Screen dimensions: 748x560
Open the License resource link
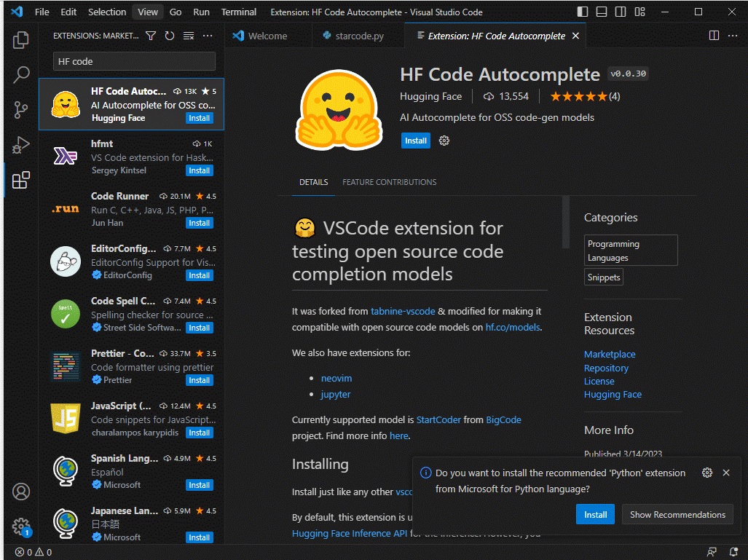599,382
